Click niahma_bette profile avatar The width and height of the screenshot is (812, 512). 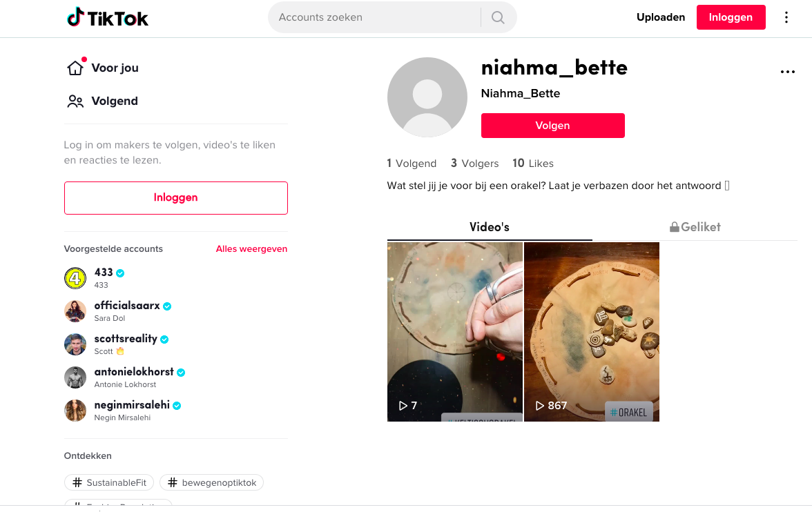click(427, 97)
